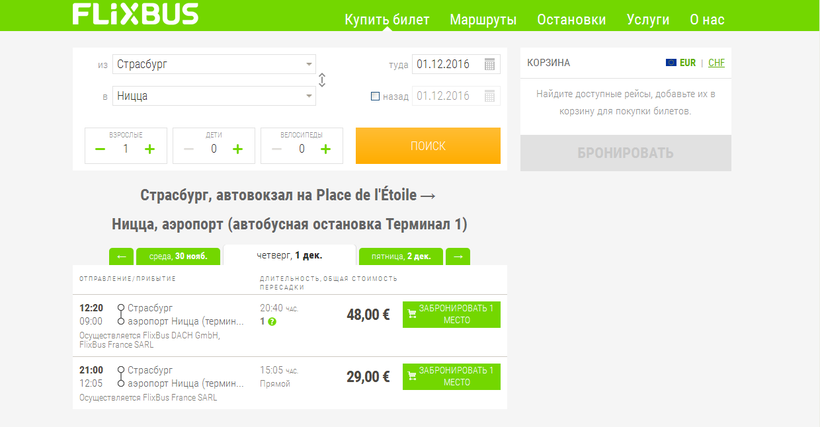Image resolution: width=820 pixels, height=427 pixels.
Task: Click the disabled return date field
Action: pyautogui.click(x=456, y=96)
